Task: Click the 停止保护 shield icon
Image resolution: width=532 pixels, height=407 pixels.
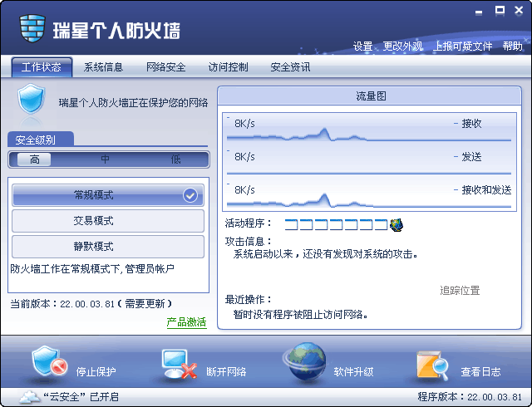Action: tap(48, 362)
